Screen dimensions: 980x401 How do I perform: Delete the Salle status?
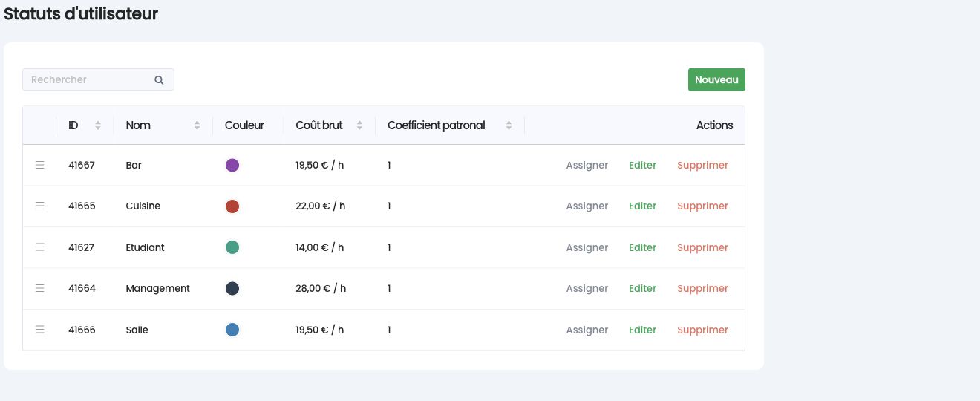pyautogui.click(x=703, y=330)
